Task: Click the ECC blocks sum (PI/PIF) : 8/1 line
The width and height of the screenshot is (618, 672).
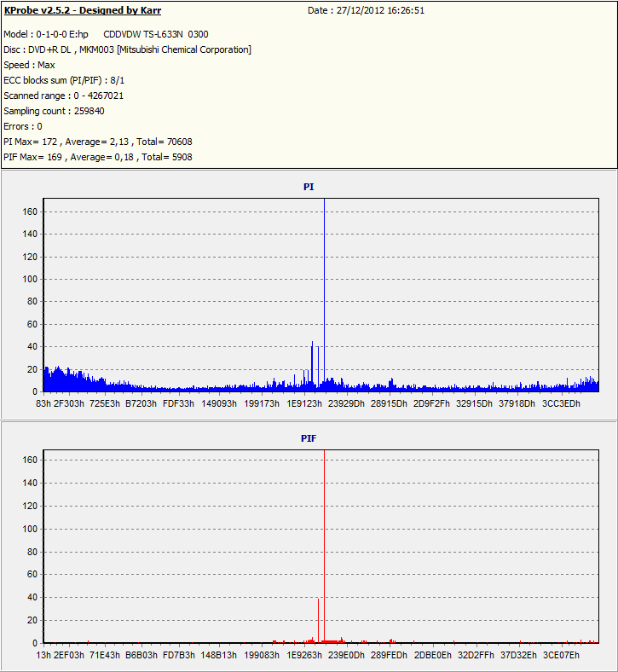Action: [x=64, y=80]
